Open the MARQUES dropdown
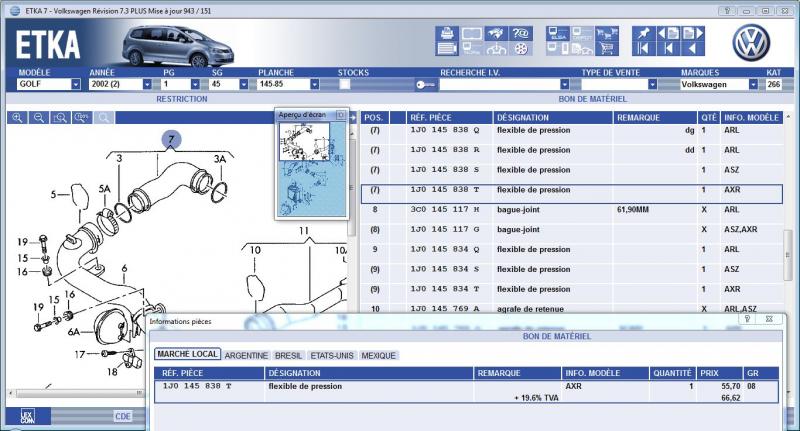Screen dimensions: 800x431 tap(753, 85)
